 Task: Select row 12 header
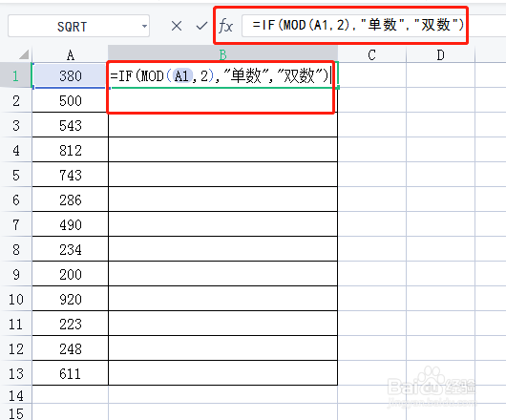coord(16,348)
